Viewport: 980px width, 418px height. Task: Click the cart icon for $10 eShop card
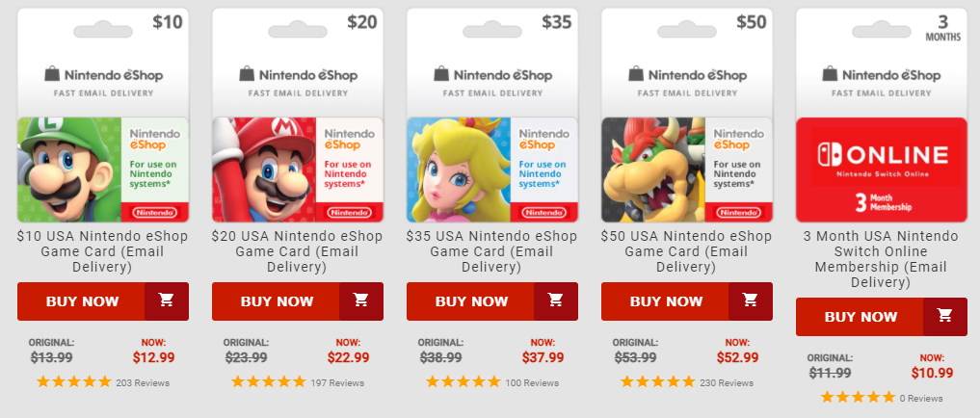[x=167, y=300]
